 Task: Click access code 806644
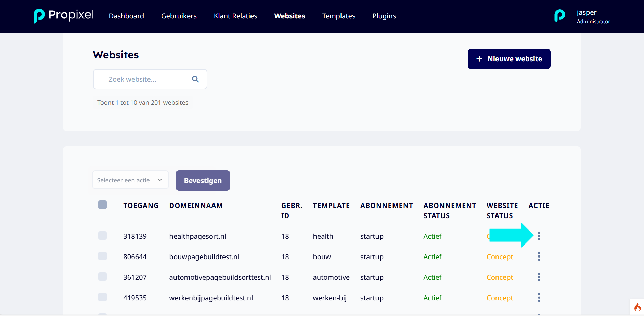135,257
